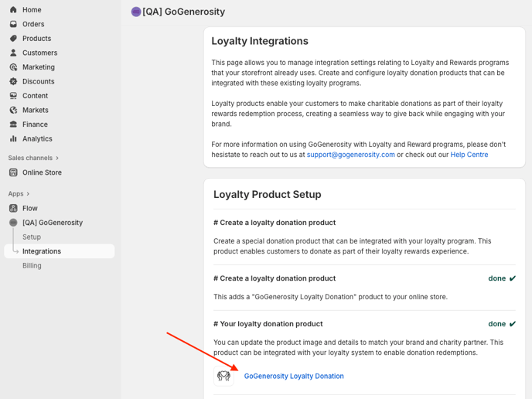This screenshot has height=399, width=532.
Task: Open the Help Centre link
Action: pyautogui.click(x=469, y=155)
